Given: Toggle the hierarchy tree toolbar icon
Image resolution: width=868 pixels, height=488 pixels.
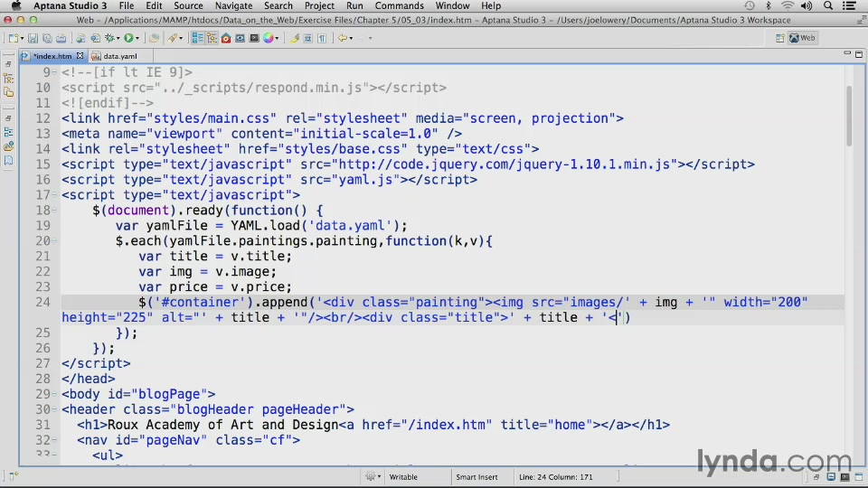Looking at the screenshot, I should click(212, 38).
